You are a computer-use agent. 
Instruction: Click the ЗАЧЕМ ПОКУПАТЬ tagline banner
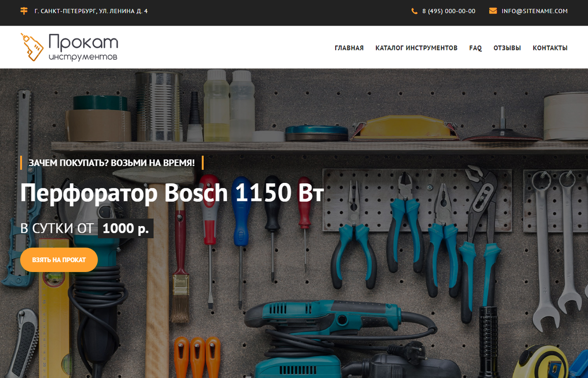click(x=112, y=162)
